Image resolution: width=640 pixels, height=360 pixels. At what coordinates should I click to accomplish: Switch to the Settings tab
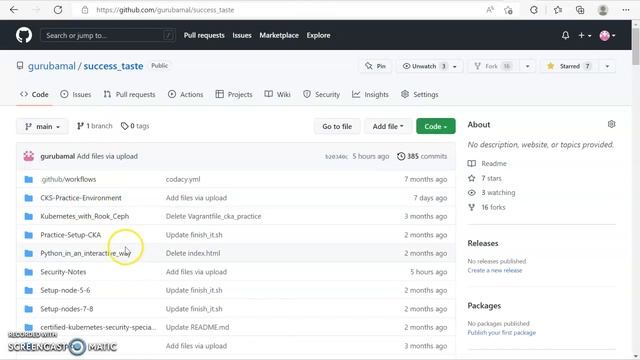[x=420, y=94]
